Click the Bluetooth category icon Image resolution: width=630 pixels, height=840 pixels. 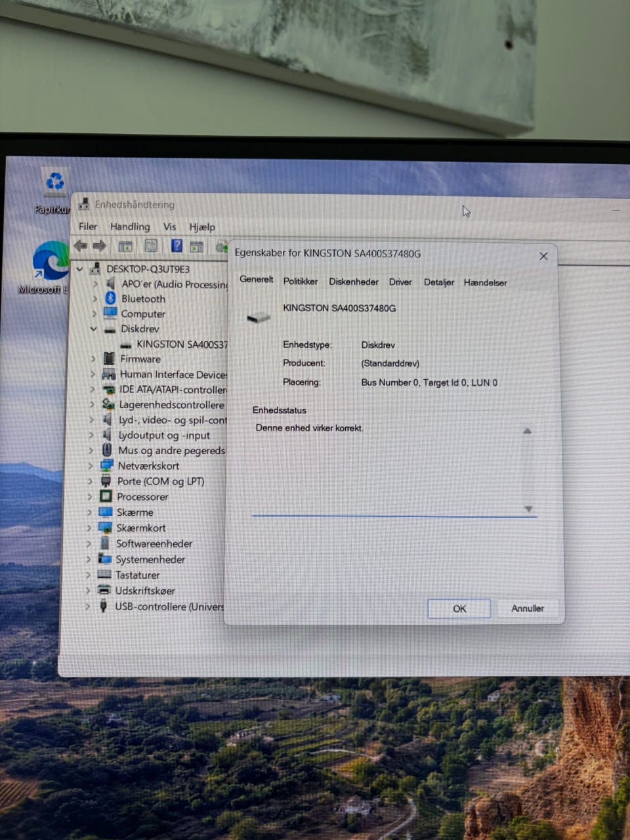(110, 299)
